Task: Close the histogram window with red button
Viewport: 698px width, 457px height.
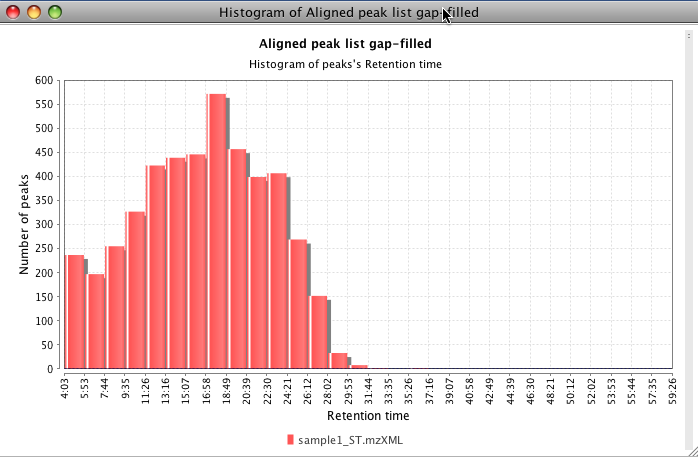Action: [x=13, y=12]
